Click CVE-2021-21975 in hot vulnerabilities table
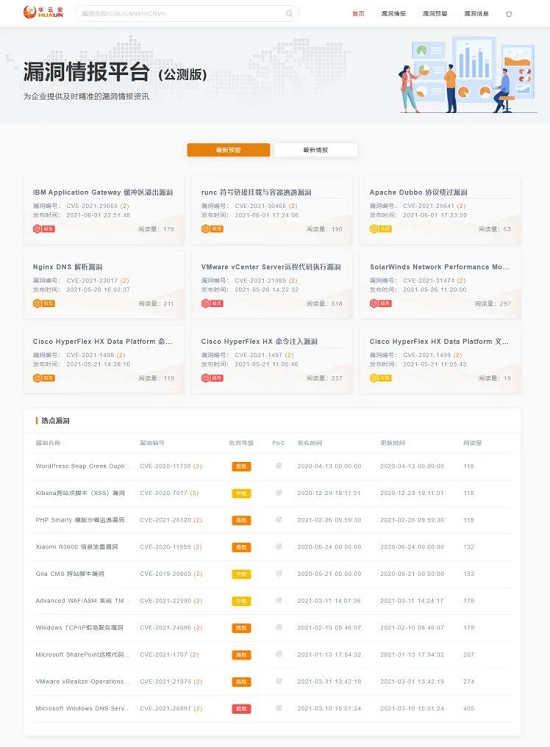Viewport: 550px width, 747px height. point(165,682)
